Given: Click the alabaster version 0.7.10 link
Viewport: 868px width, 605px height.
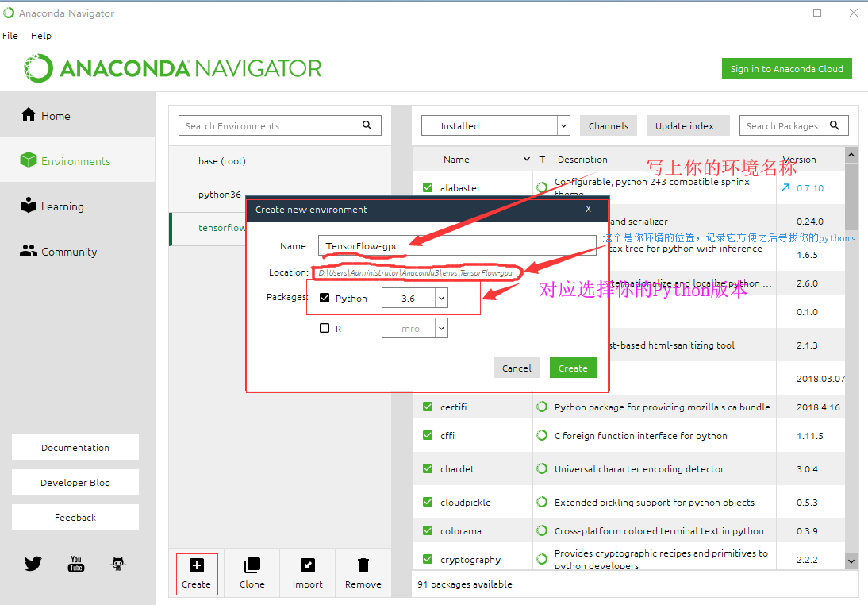Looking at the screenshot, I should [x=810, y=188].
